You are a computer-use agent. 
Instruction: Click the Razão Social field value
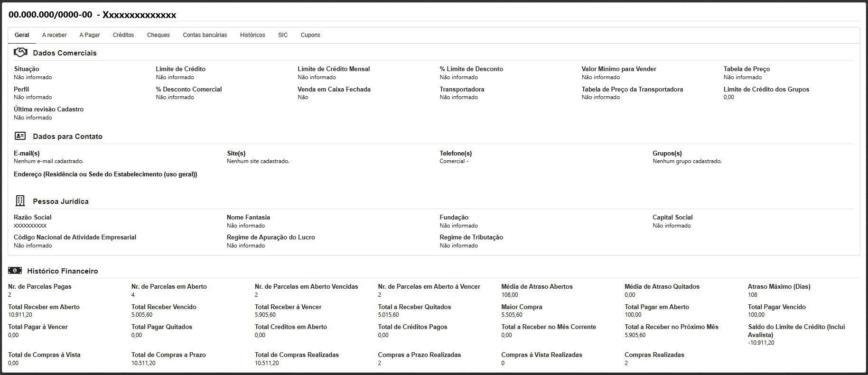[30, 226]
